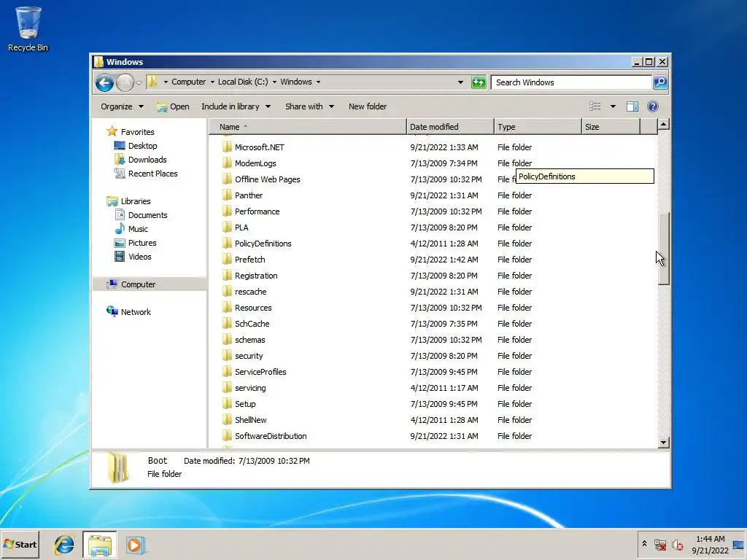This screenshot has height=560, width=747.
Task: Sort by the Name column header
Action: point(308,127)
